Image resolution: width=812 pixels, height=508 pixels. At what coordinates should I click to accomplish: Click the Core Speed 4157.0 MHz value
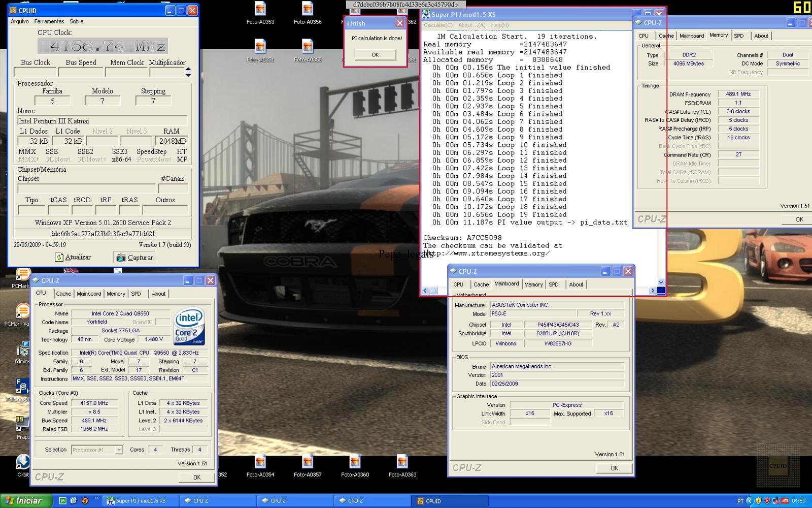click(94, 403)
